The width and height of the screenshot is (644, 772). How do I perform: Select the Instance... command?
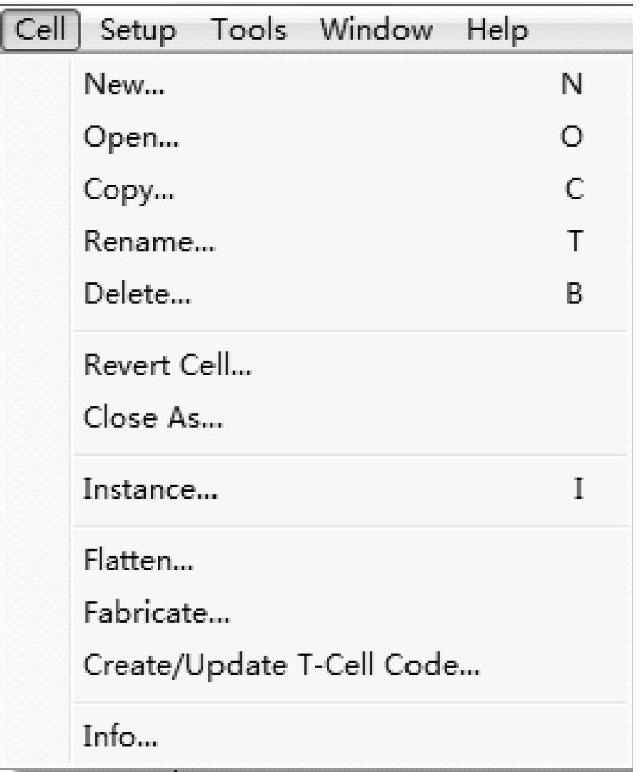point(150,490)
